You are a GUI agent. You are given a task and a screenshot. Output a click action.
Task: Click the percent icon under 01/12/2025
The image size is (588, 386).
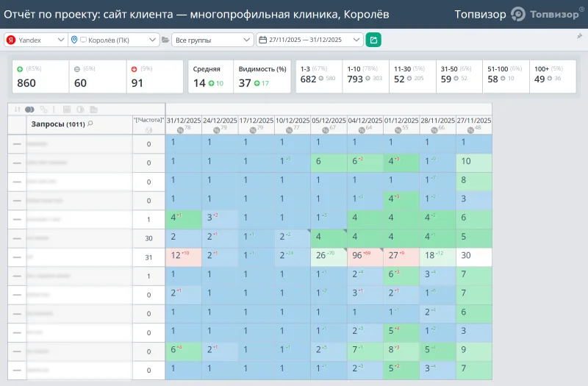[398, 130]
